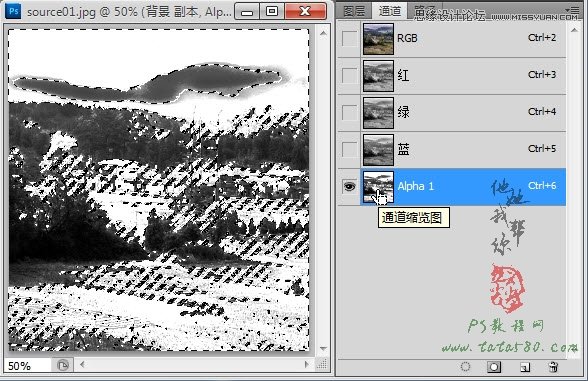Click the Alpha 1 channel thumbnail
The image size is (588, 381).
coord(378,187)
